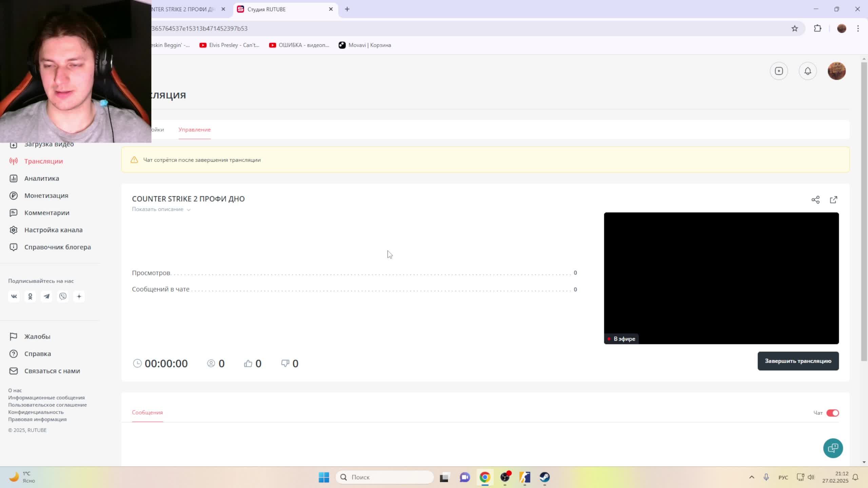Bookmark this page with the star icon

coord(795,28)
